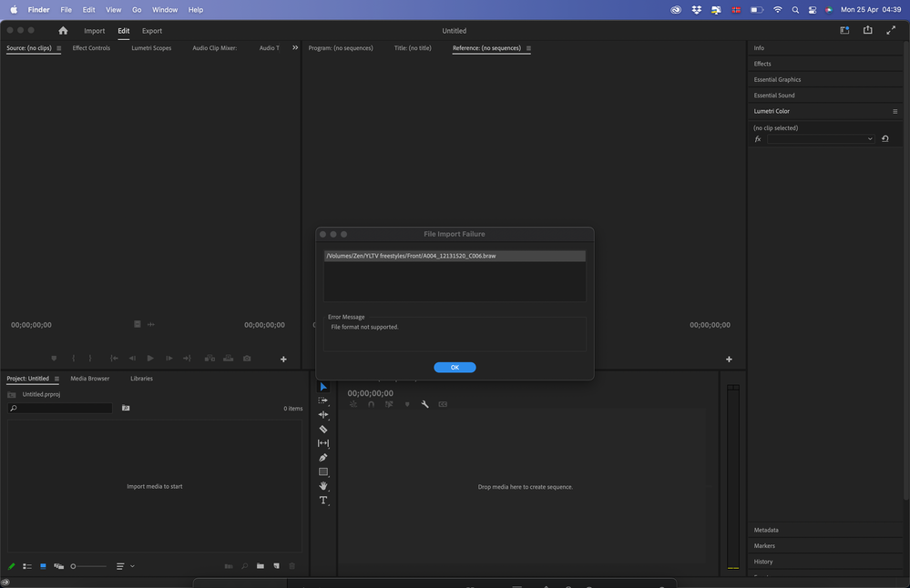Switch to the Libraries tab
This screenshot has height=588, width=910.
(x=141, y=379)
